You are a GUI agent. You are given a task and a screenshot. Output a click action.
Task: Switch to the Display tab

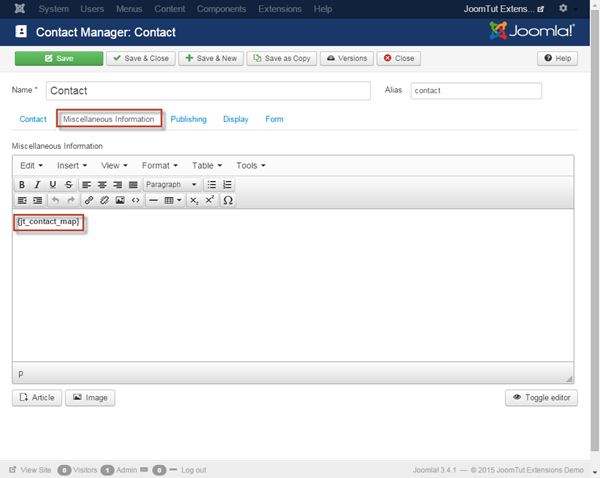236,119
